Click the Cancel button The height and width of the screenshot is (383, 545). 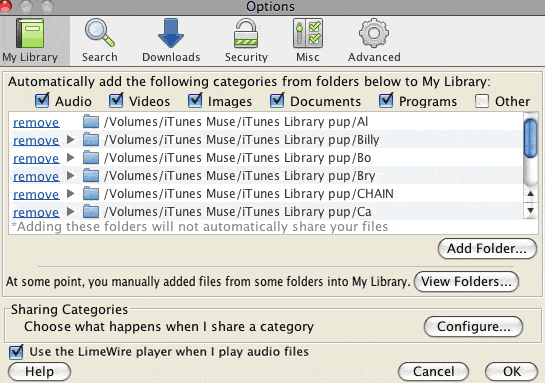click(x=433, y=372)
